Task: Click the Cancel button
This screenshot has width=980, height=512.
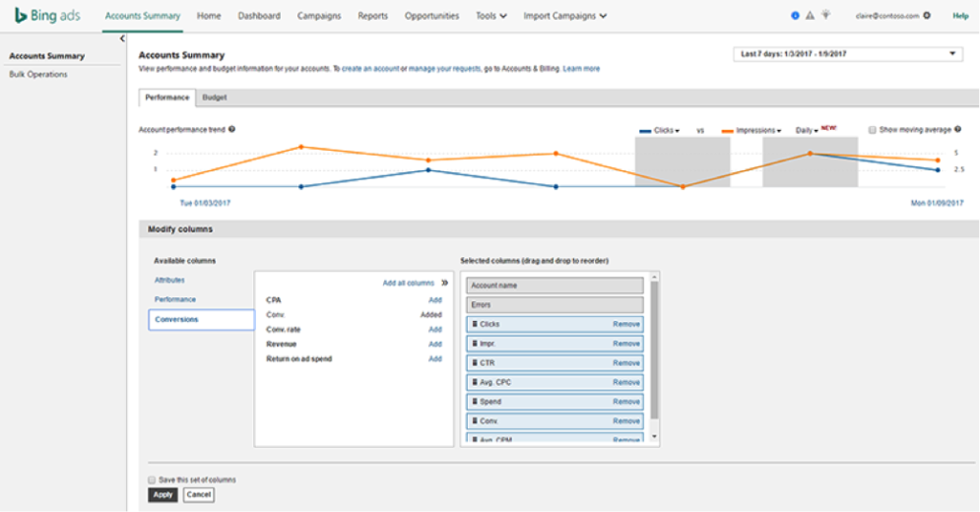Action: (x=199, y=494)
